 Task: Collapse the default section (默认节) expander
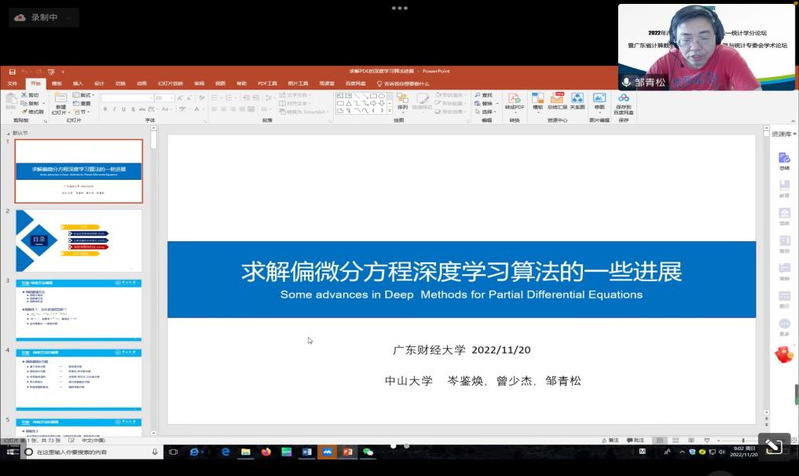click(x=8, y=134)
